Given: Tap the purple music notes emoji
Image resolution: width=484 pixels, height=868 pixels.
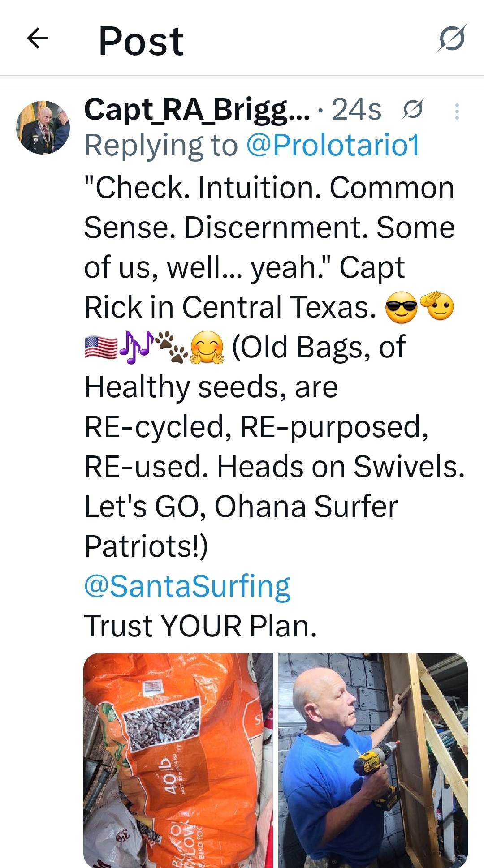Looking at the screenshot, I should 137,348.
